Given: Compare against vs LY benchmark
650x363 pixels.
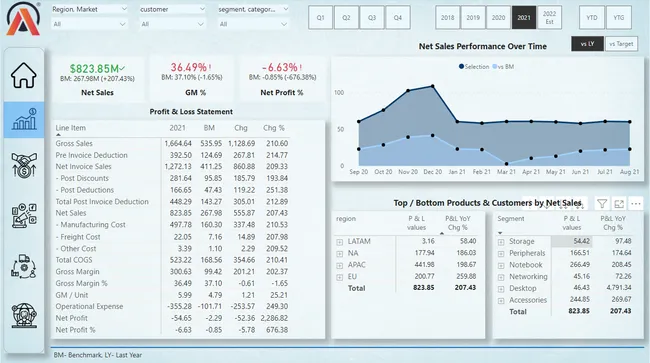Looking at the screenshot, I should 587,44.
